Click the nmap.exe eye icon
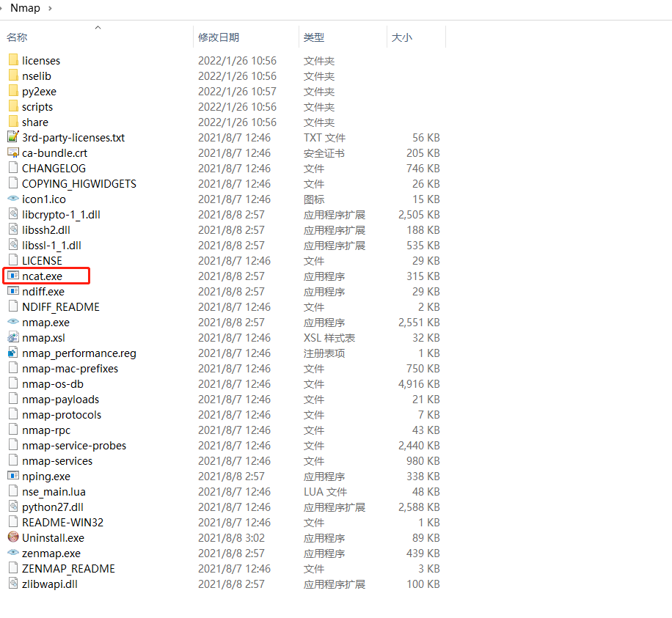This screenshot has height=618, width=672. (x=13, y=321)
